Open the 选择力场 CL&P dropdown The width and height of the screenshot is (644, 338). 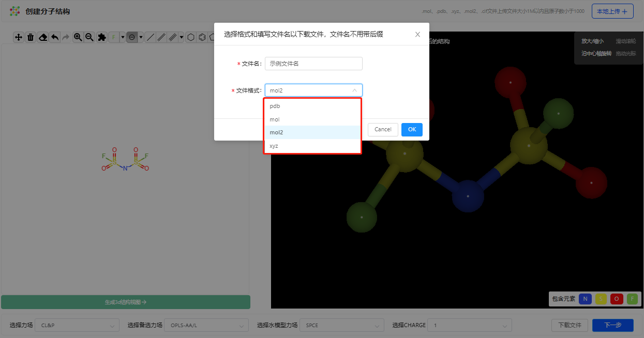(x=77, y=325)
